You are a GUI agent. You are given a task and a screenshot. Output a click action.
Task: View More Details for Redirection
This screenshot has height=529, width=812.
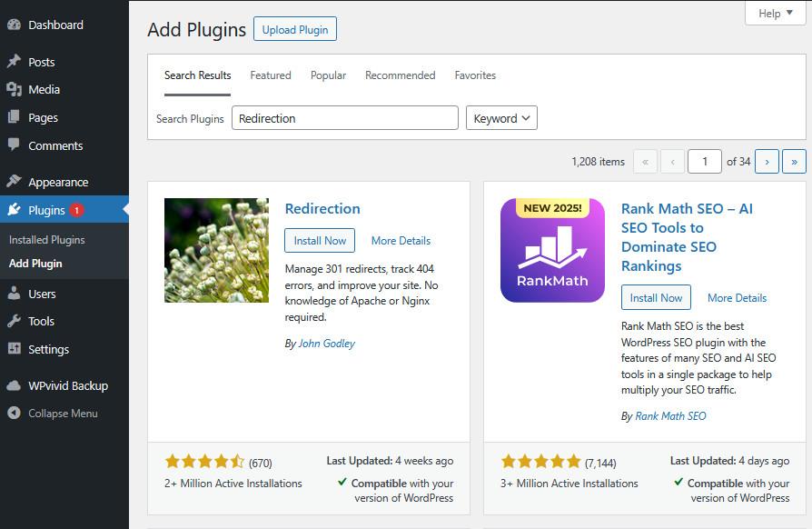click(x=401, y=240)
